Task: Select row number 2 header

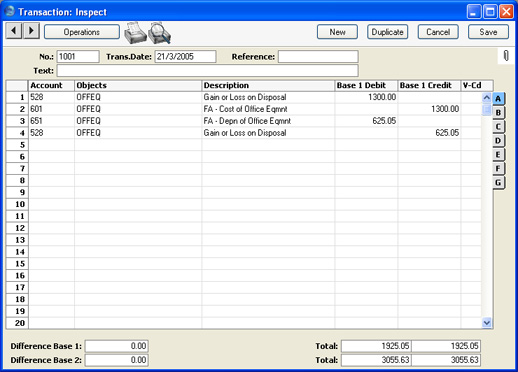Action: [17, 109]
